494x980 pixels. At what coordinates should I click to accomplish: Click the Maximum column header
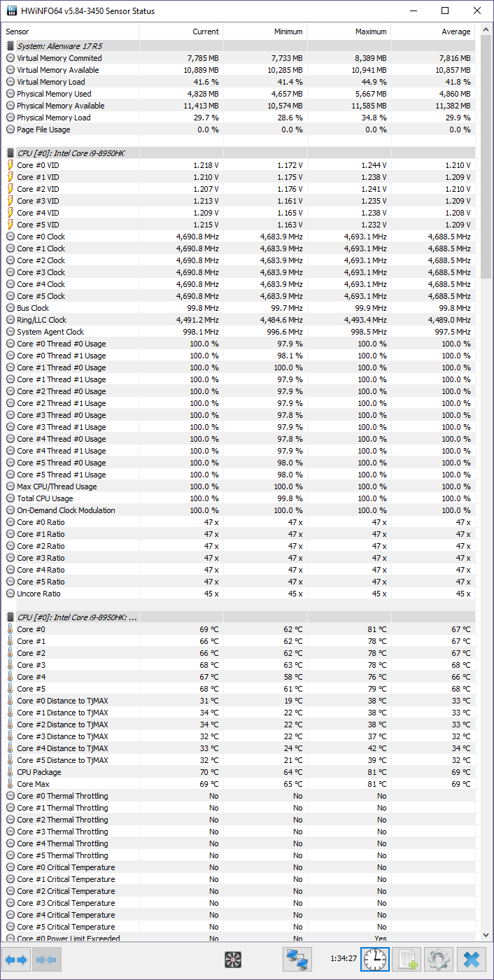(348, 31)
